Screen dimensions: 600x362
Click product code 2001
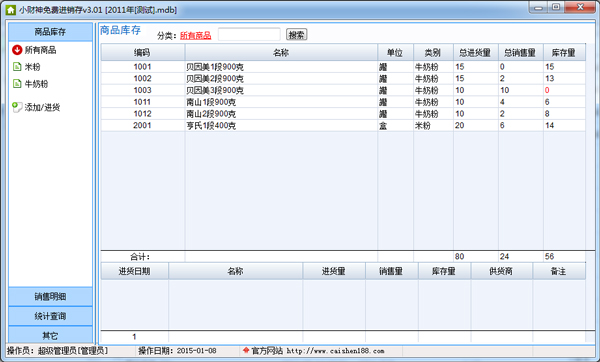[x=142, y=125]
